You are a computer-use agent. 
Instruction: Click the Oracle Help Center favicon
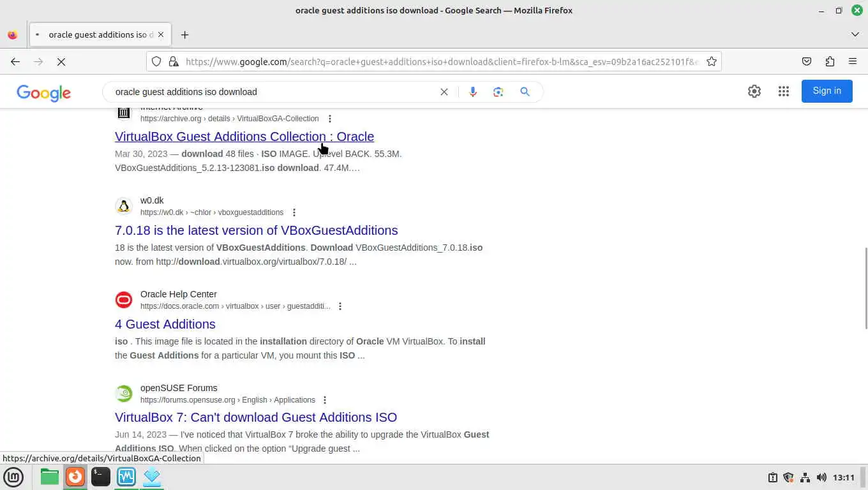(x=124, y=300)
